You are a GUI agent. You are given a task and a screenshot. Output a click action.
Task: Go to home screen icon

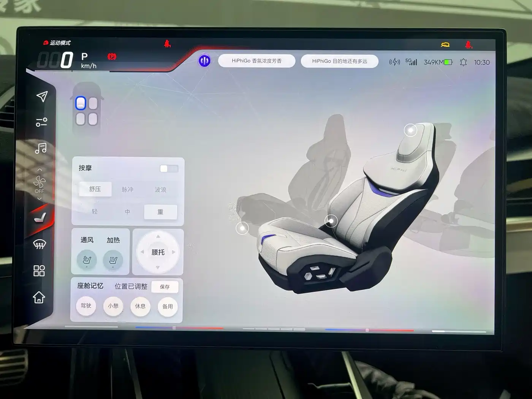click(39, 297)
